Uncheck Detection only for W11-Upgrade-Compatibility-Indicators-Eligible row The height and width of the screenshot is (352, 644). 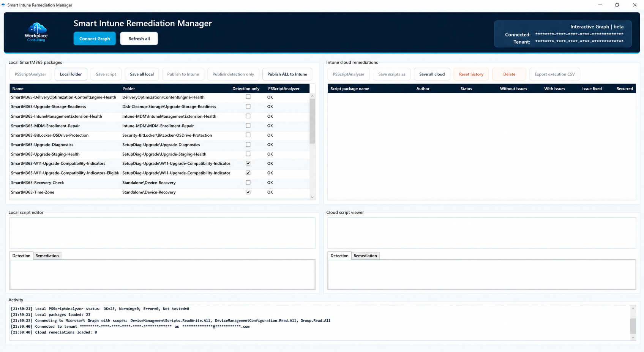[248, 173]
